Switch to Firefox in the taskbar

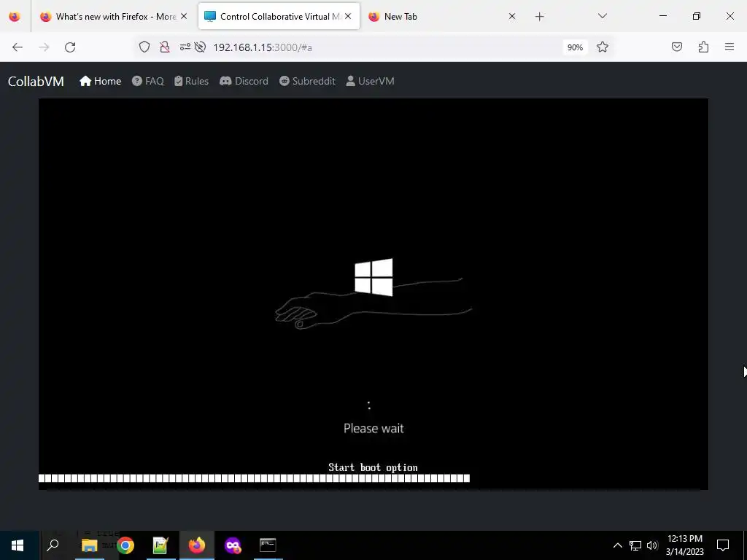click(197, 545)
